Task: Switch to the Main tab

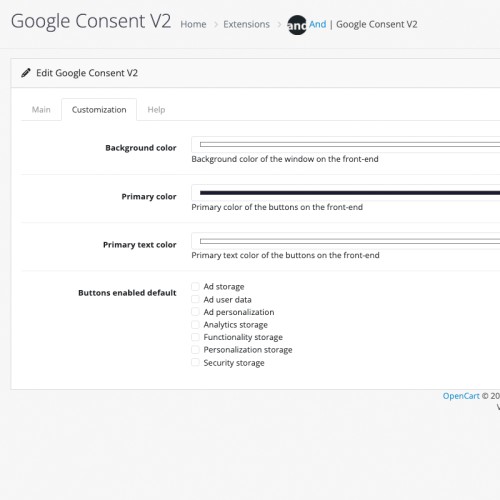Action: click(x=41, y=110)
